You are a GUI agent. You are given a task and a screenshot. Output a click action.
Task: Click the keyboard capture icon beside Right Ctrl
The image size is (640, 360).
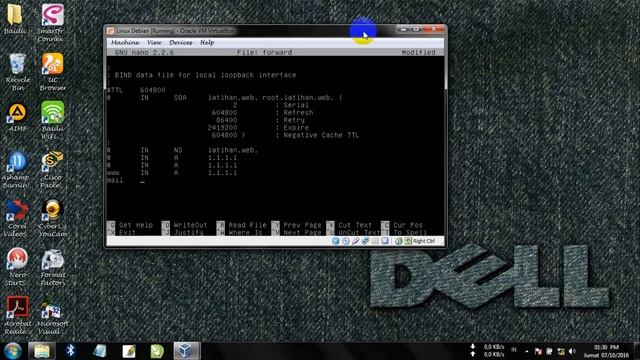pyautogui.click(x=408, y=241)
